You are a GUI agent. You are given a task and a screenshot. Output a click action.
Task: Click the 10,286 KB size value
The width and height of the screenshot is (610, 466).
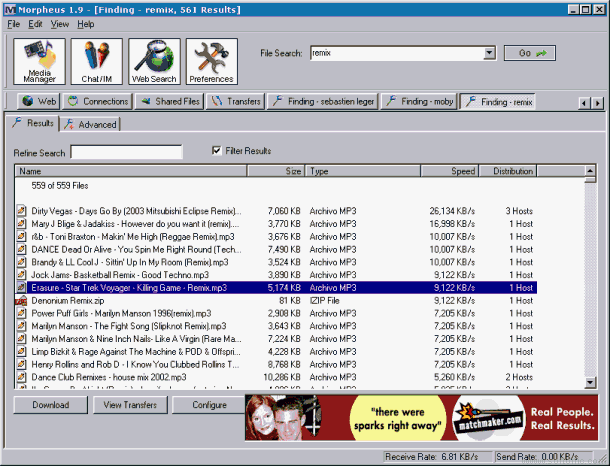282,377
